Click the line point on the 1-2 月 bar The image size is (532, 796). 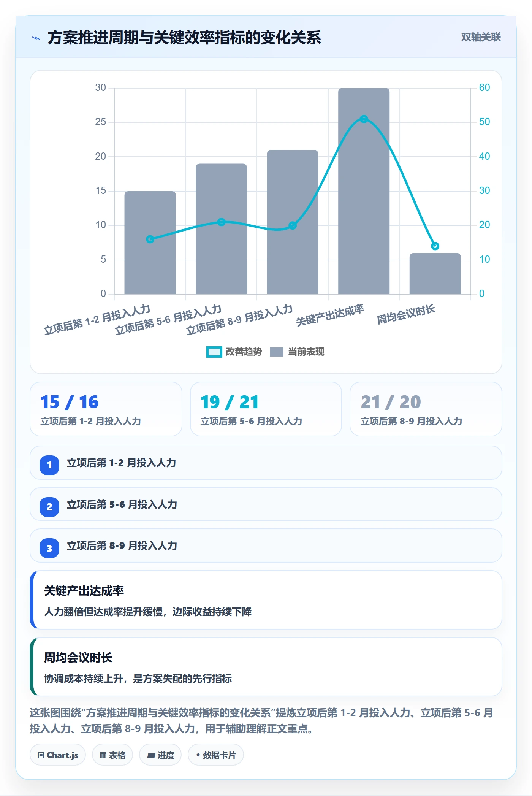coord(150,239)
